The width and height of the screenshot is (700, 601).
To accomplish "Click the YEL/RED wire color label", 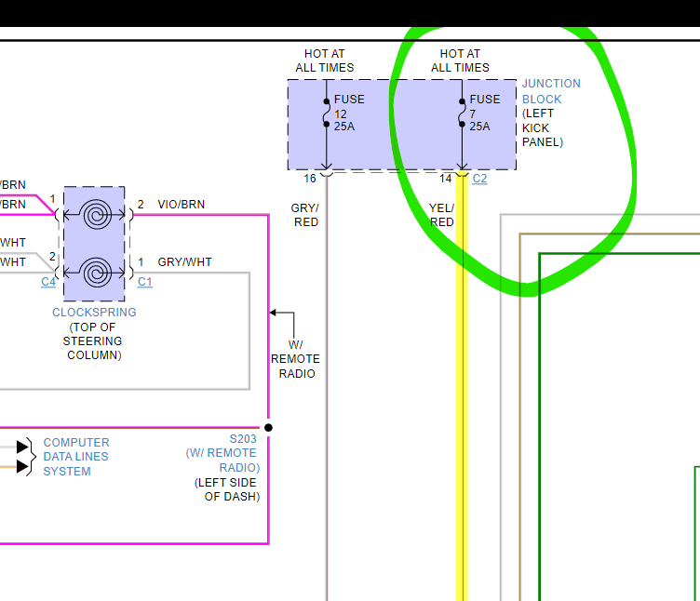I will coord(442,215).
